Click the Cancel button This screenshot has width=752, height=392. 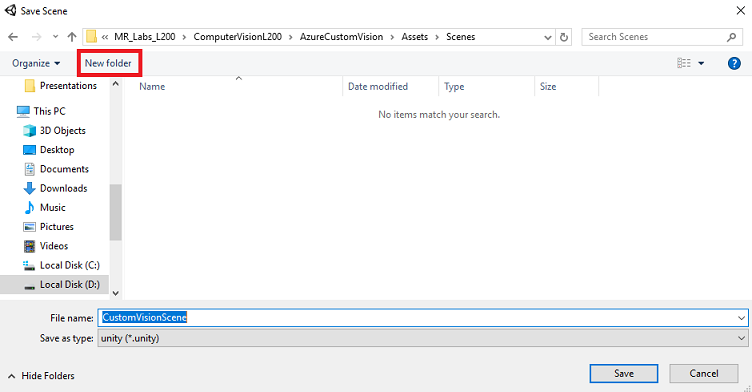[x=704, y=373]
